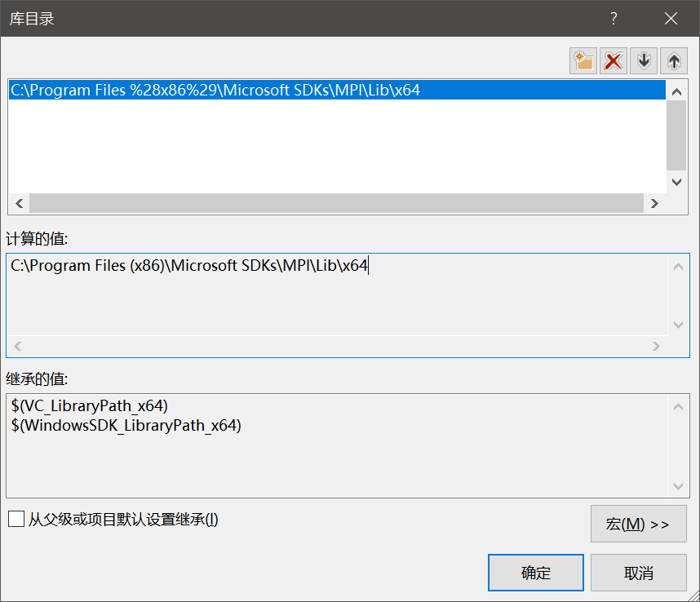Image resolution: width=700 pixels, height=602 pixels.
Task: Click the Move Up arrow icon
Action: pos(674,60)
